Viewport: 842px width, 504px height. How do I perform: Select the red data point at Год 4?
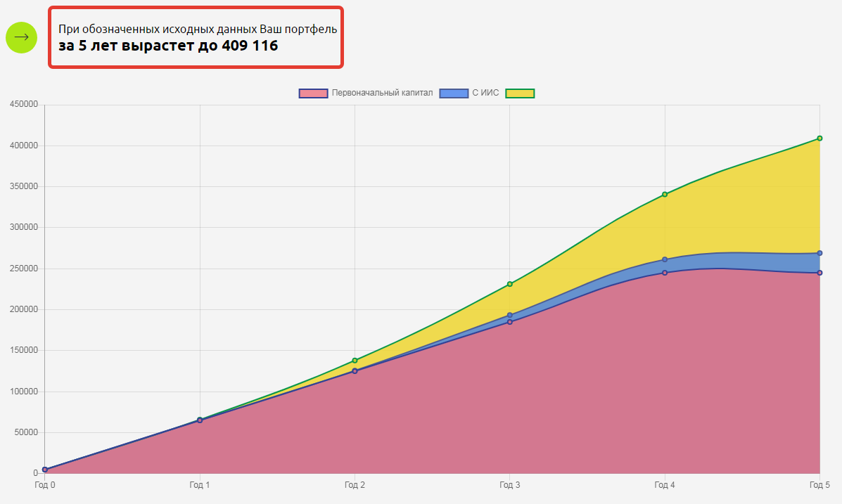(665, 273)
